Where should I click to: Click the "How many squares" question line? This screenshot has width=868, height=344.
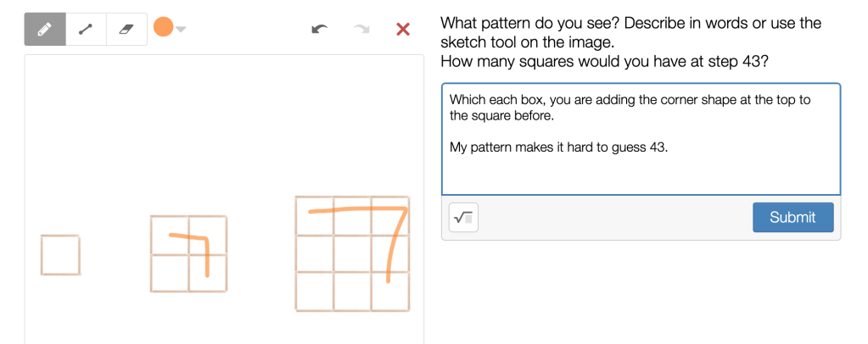tap(604, 62)
